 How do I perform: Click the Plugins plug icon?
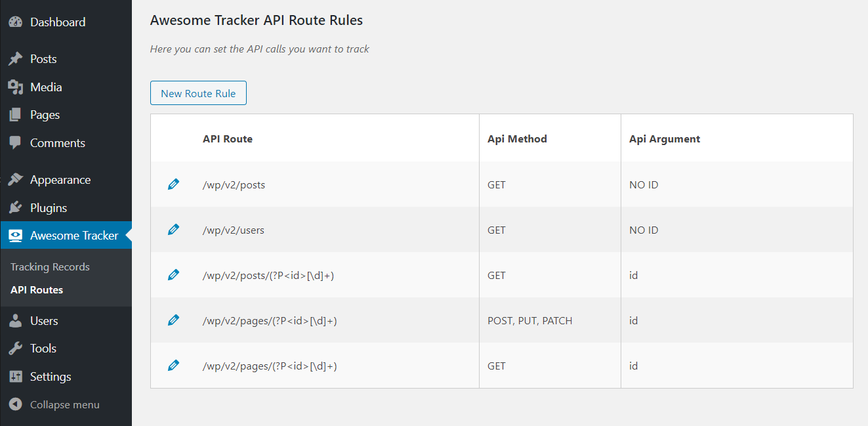(16, 208)
